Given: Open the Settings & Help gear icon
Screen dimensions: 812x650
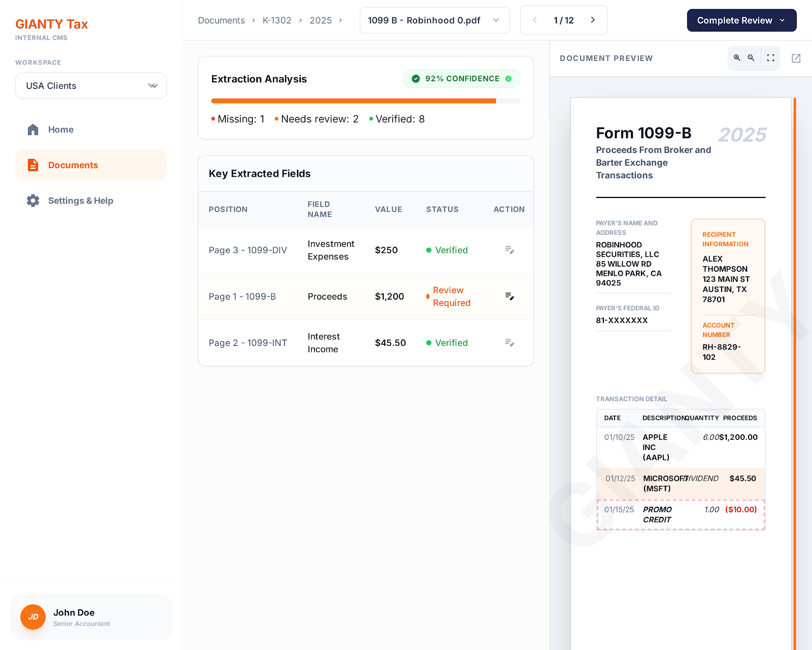Looking at the screenshot, I should tap(32, 201).
